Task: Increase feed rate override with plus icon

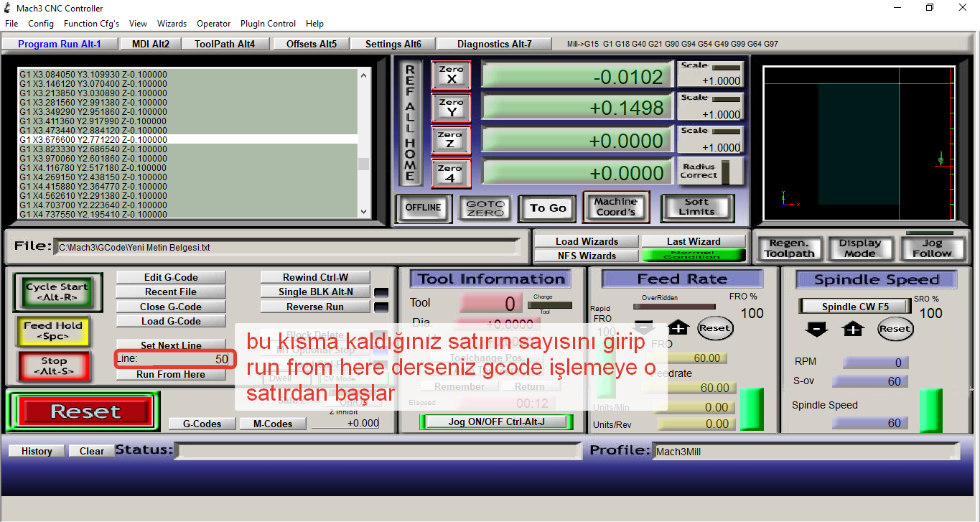Action: [678, 327]
